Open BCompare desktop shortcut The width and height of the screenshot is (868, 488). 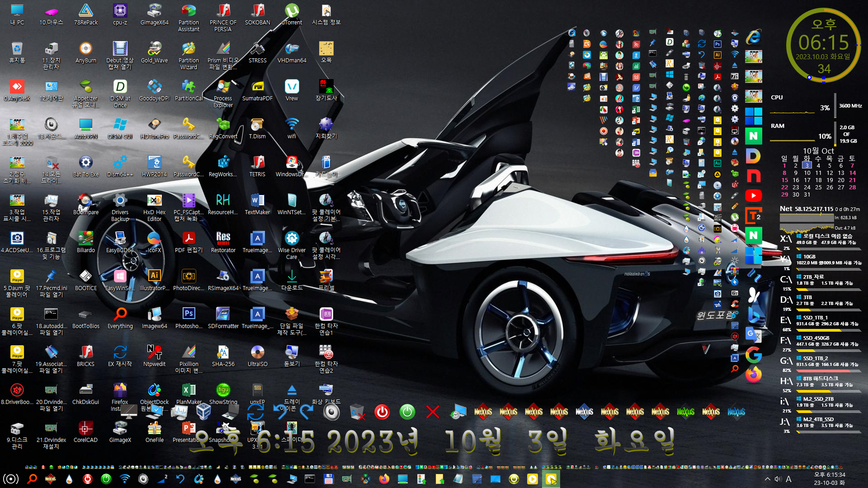coord(85,204)
